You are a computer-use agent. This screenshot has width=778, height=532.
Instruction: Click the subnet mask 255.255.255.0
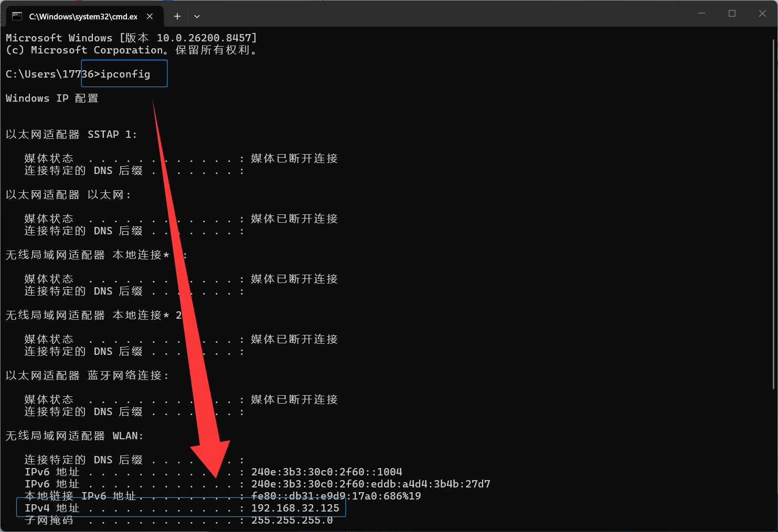coord(292,520)
